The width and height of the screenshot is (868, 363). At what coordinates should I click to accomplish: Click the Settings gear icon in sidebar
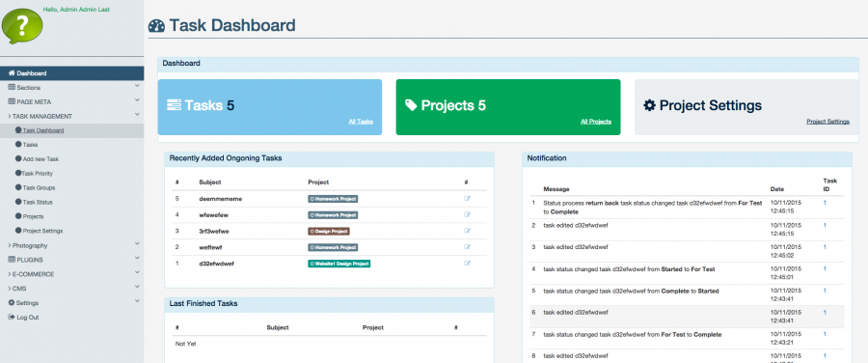point(11,303)
